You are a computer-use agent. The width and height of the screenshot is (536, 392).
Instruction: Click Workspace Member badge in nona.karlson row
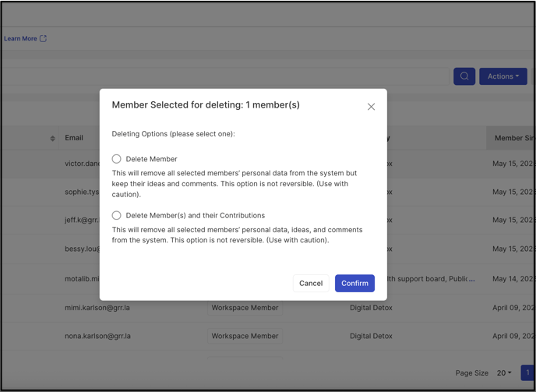(x=245, y=336)
